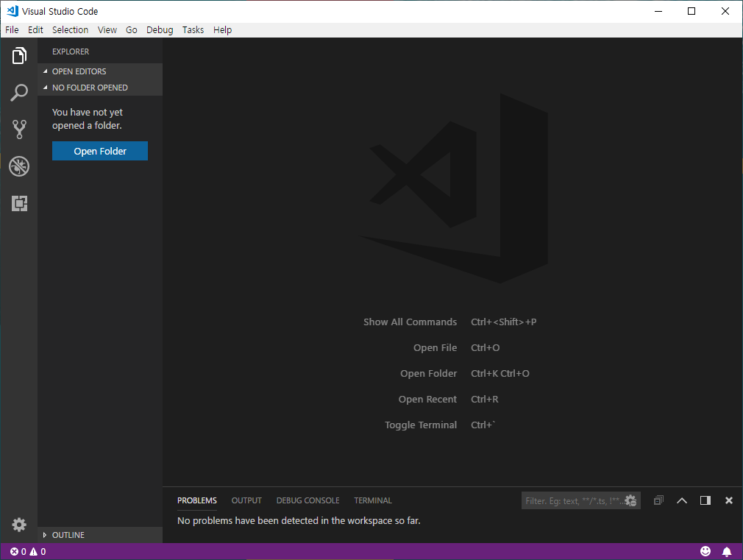
Task: Close the Visual Studio Code window
Action: (725, 11)
